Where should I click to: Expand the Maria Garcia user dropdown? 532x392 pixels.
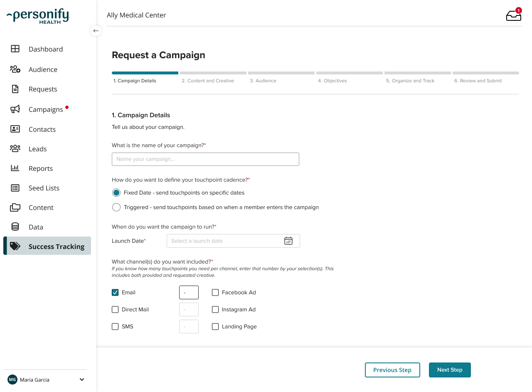click(x=82, y=380)
